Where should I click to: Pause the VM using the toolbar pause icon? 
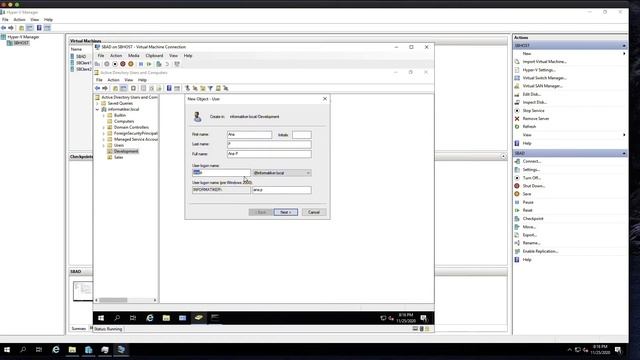pos(141,64)
